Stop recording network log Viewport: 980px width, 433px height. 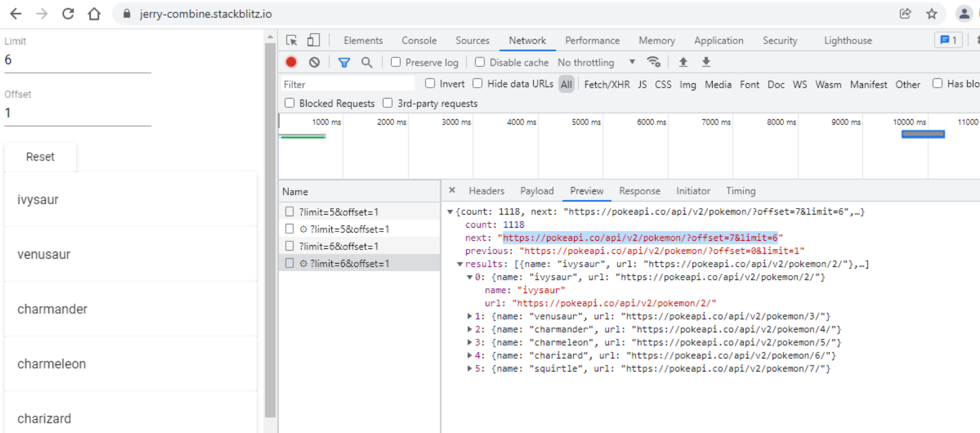[291, 62]
